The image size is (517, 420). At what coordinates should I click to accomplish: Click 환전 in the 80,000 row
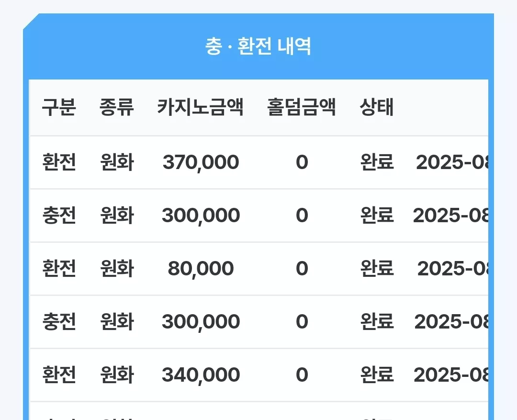click(x=59, y=269)
